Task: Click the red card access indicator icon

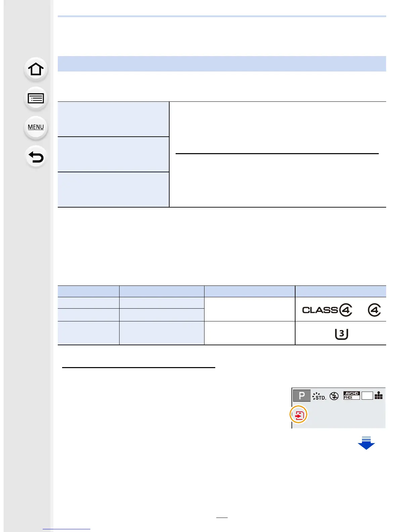Action: pos(299,416)
